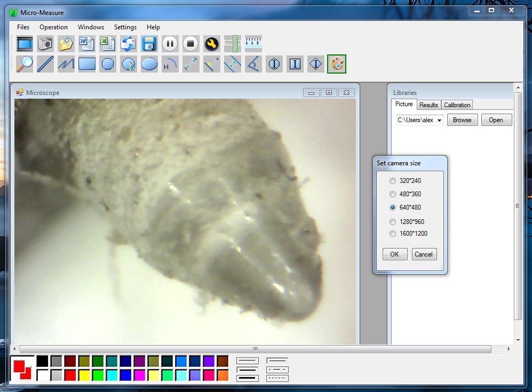Screen dimensions: 532x392
Task: Click the yellow wrench settings icon
Action: pos(211,44)
